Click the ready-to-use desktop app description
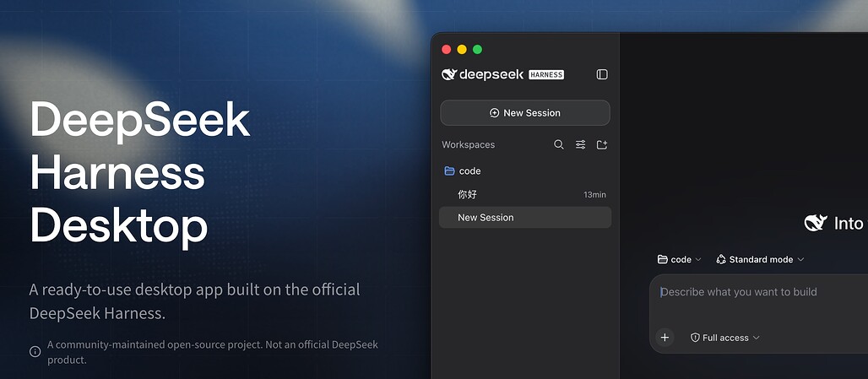 (x=195, y=301)
